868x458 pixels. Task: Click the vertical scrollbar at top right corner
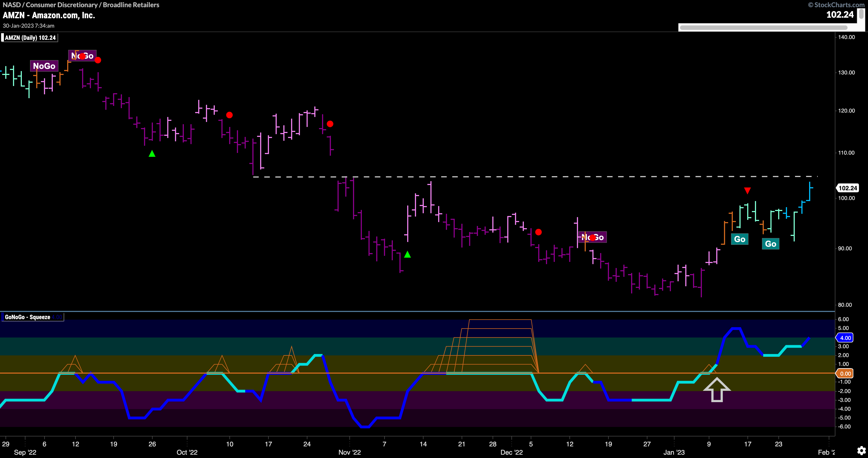[862, 14]
